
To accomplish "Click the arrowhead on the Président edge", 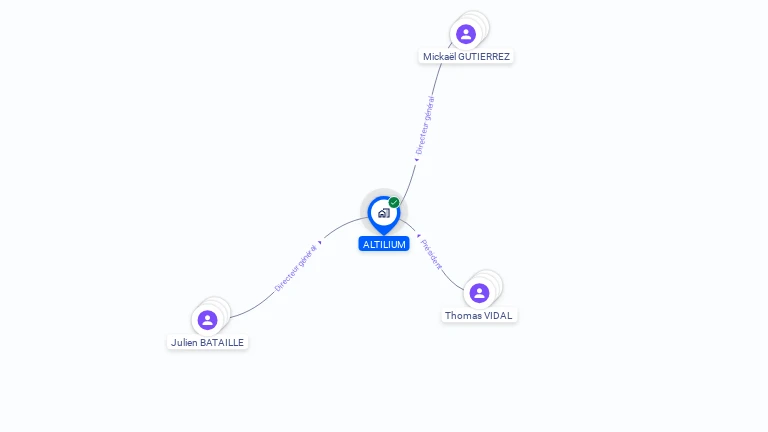I will [x=419, y=236].
